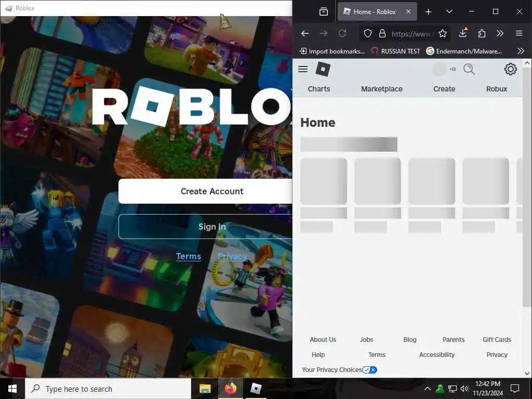Screen dimensions: 532x399
Task: Click the first loading game thumbnail
Action: pos(323,181)
